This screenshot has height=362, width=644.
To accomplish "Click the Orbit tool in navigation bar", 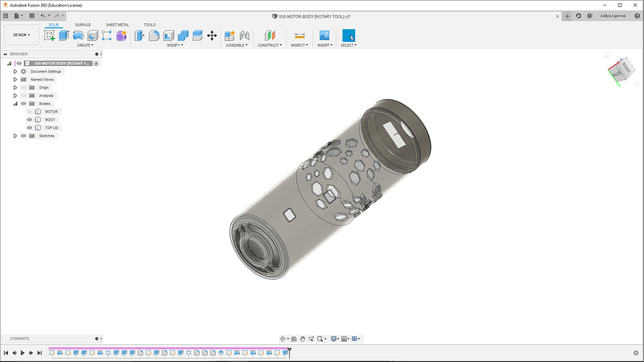I will click(283, 339).
